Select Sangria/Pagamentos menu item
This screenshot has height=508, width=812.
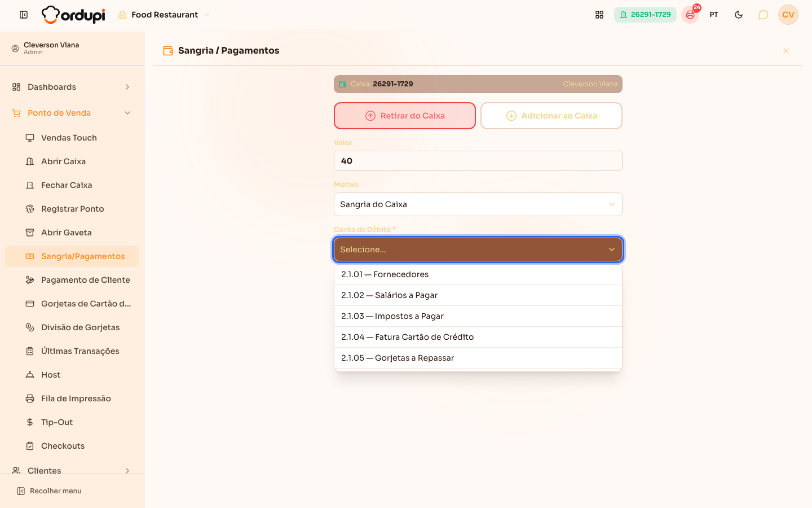click(x=72, y=256)
